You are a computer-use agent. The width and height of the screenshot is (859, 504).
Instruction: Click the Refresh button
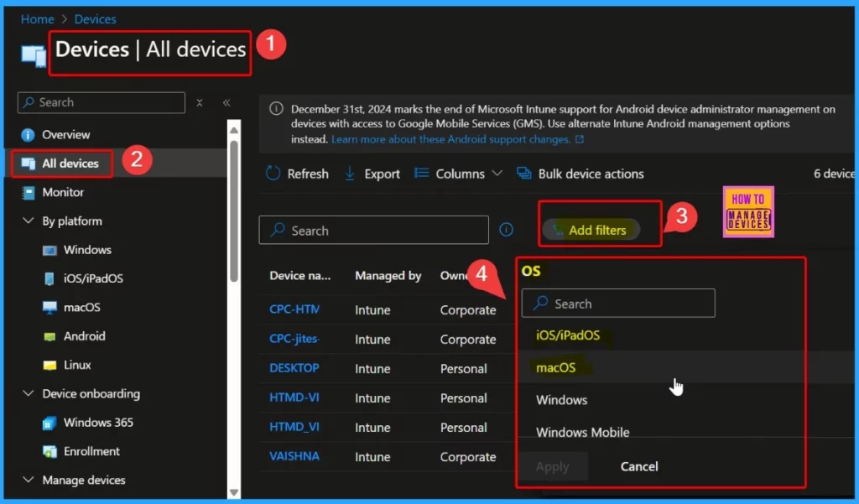tap(297, 174)
